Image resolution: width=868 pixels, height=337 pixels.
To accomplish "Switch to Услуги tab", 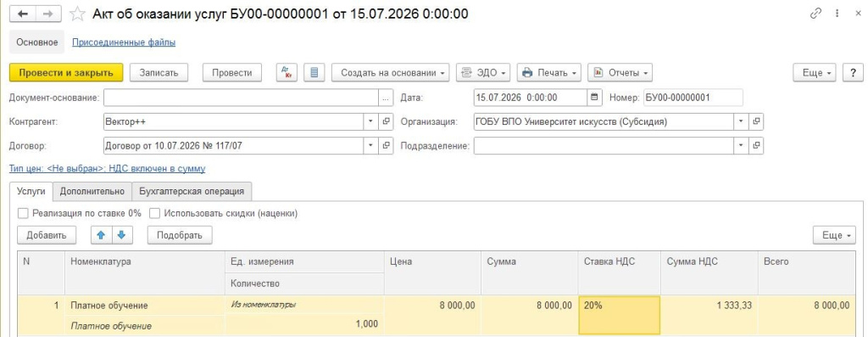I will click(31, 191).
